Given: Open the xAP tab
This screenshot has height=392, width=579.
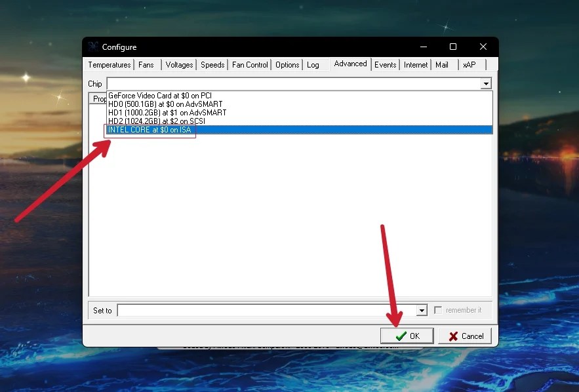Looking at the screenshot, I should click(469, 64).
